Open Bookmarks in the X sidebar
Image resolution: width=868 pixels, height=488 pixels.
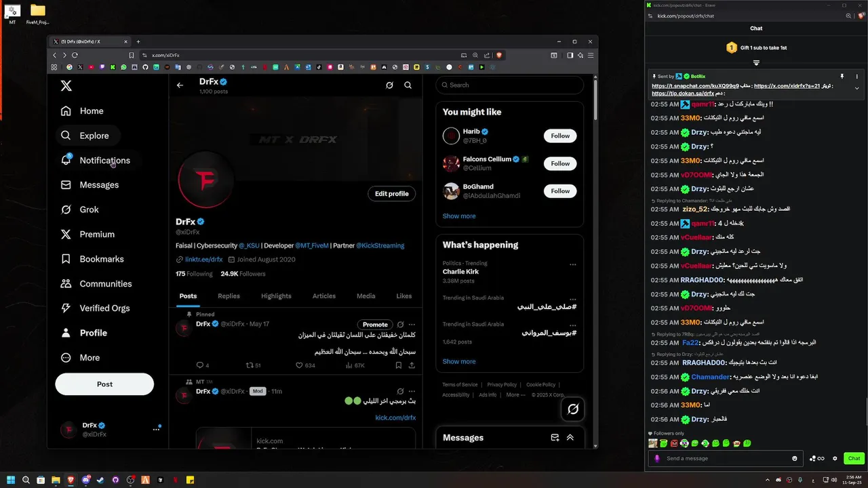(92, 259)
